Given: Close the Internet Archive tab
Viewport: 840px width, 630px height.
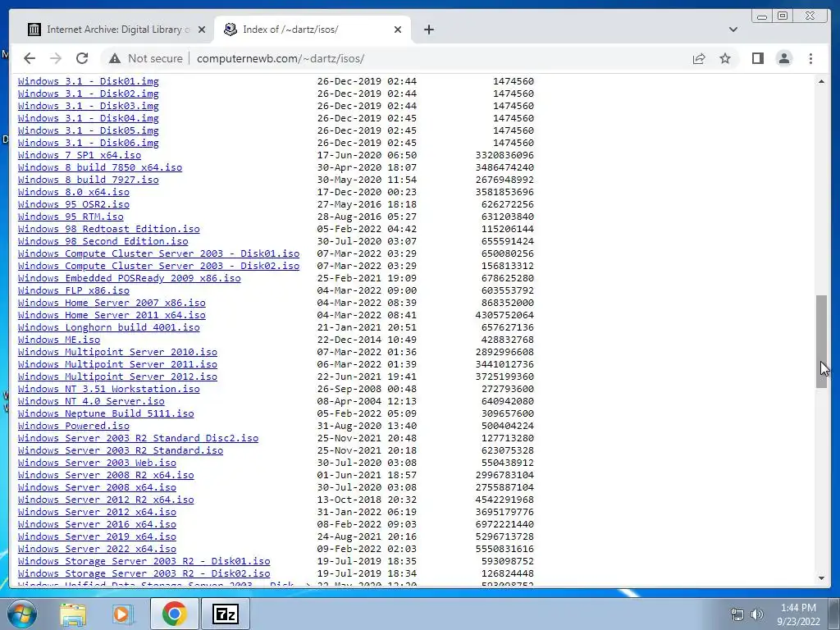Looking at the screenshot, I should [202, 30].
